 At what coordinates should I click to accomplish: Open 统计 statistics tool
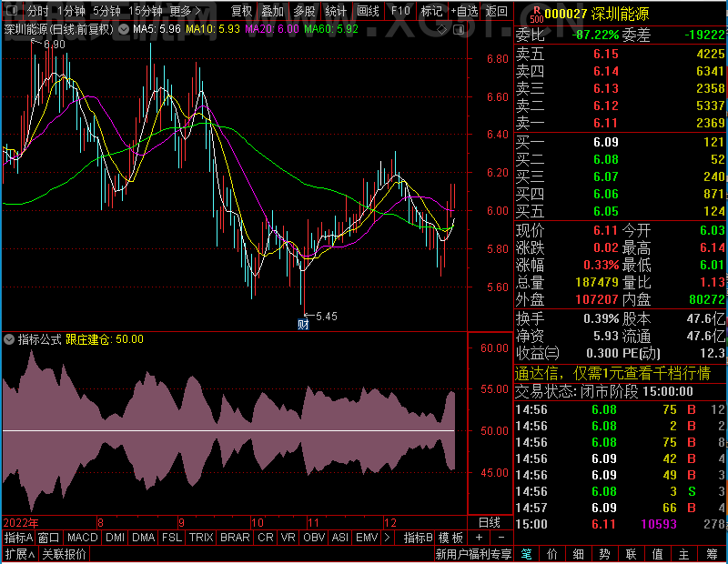coord(336,11)
